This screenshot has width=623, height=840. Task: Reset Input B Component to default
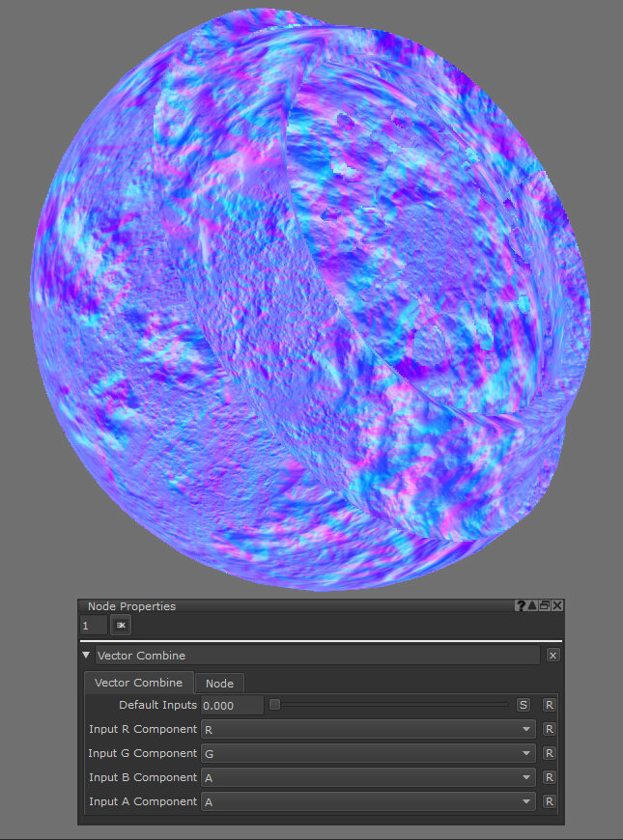tap(550, 777)
